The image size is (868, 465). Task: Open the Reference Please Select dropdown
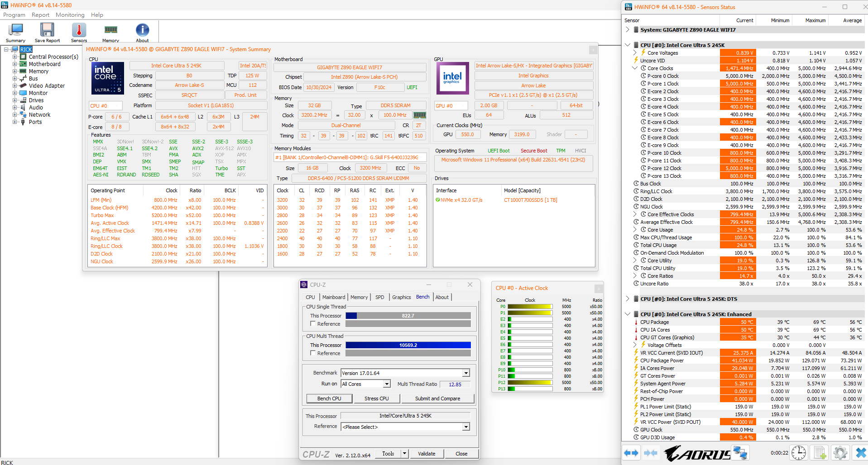[x=466, y=427]
